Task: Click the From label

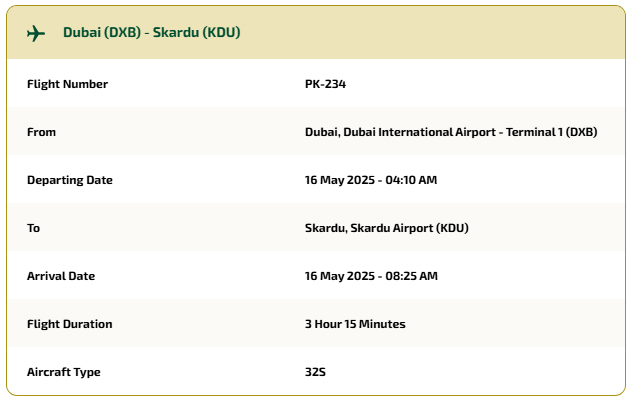Action: tap(42, 132)
